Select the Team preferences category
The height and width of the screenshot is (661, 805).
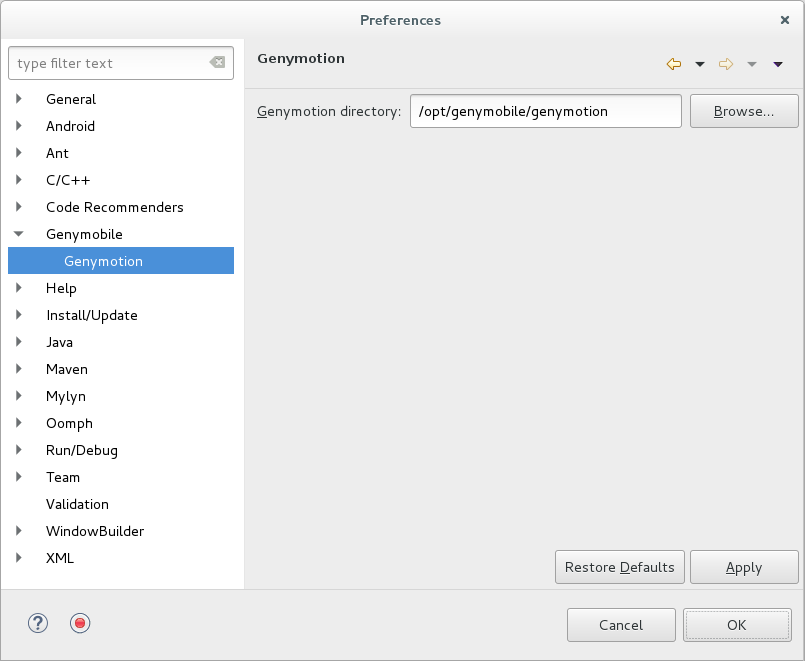pos(63,477)
